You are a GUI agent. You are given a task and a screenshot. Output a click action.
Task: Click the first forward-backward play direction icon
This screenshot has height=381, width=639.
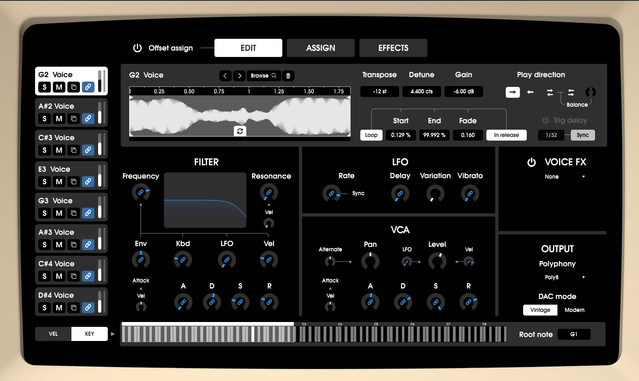click(550, 92)
